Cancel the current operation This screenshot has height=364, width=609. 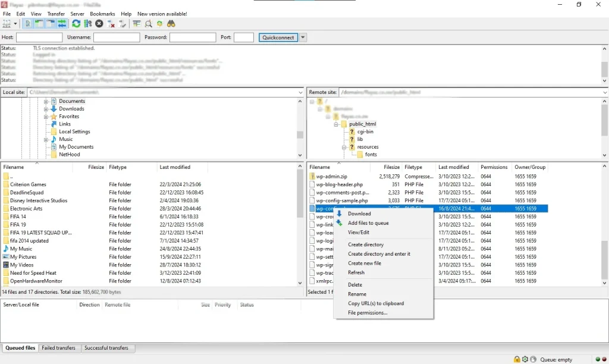99,24
